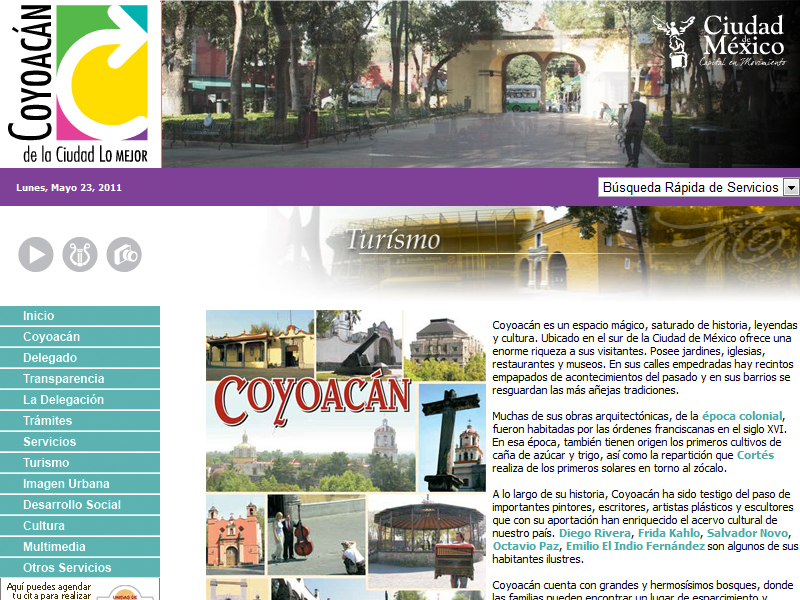This screenshot has width=800, height=600.
Task: Open the Búsqueda Rápida de Servicios combo box
Action: pyautogui.click(x=689, y=187)
